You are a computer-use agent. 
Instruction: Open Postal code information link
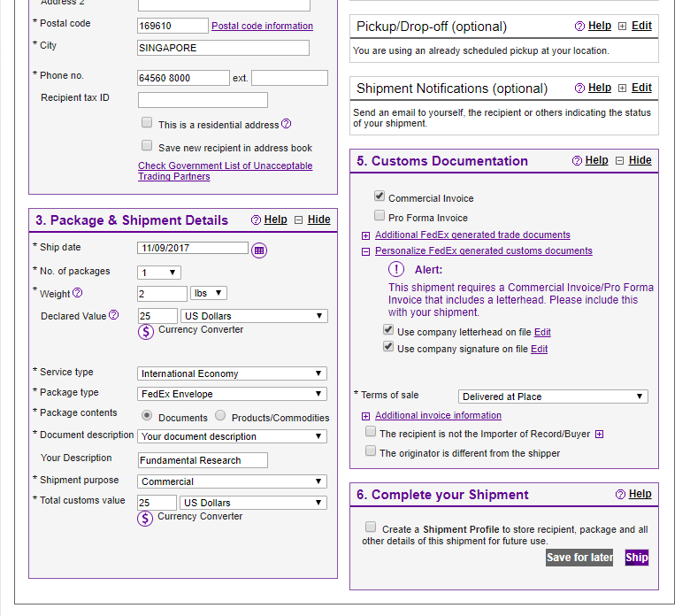point(262,26)
